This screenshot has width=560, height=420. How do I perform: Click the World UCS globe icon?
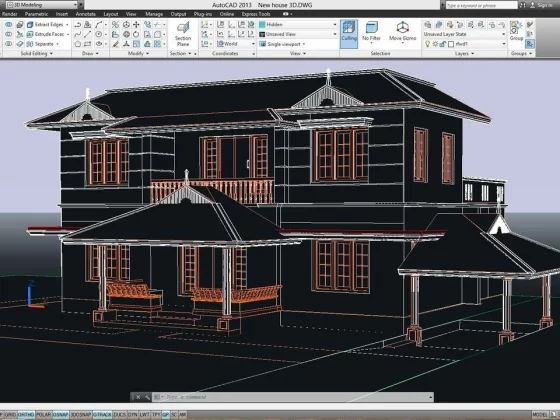point(220,44)
